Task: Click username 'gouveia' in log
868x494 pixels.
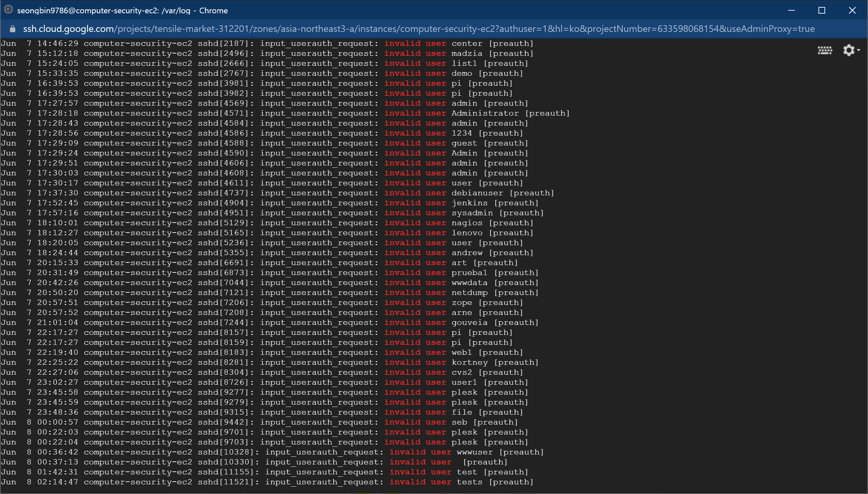Action: click(469, 323)
